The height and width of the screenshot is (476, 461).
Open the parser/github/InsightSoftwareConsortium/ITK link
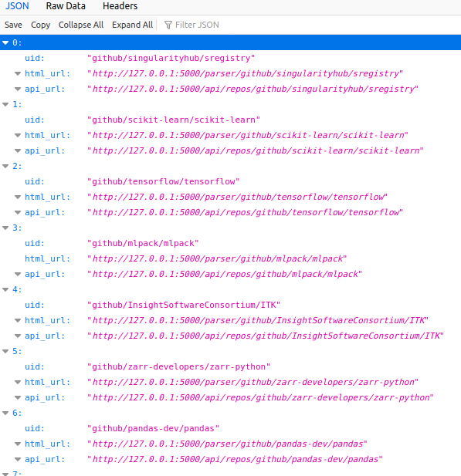click(x=259, y=320)
